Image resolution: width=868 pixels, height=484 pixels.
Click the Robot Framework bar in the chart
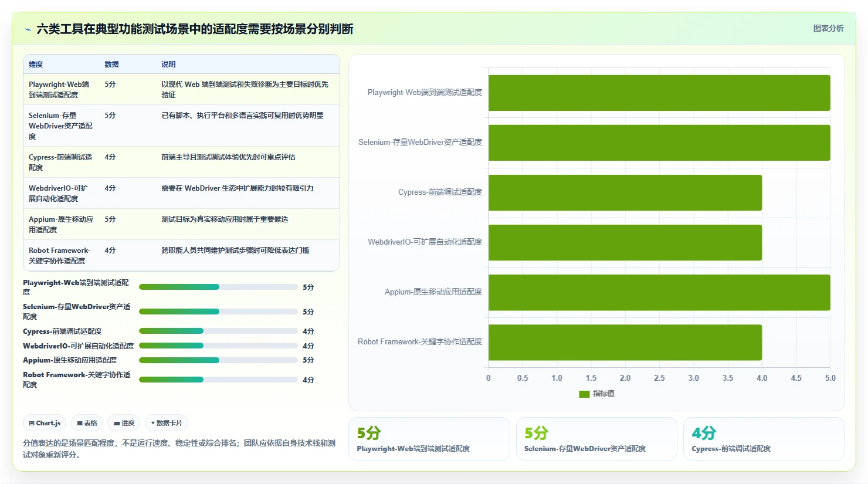coord(625,342)
